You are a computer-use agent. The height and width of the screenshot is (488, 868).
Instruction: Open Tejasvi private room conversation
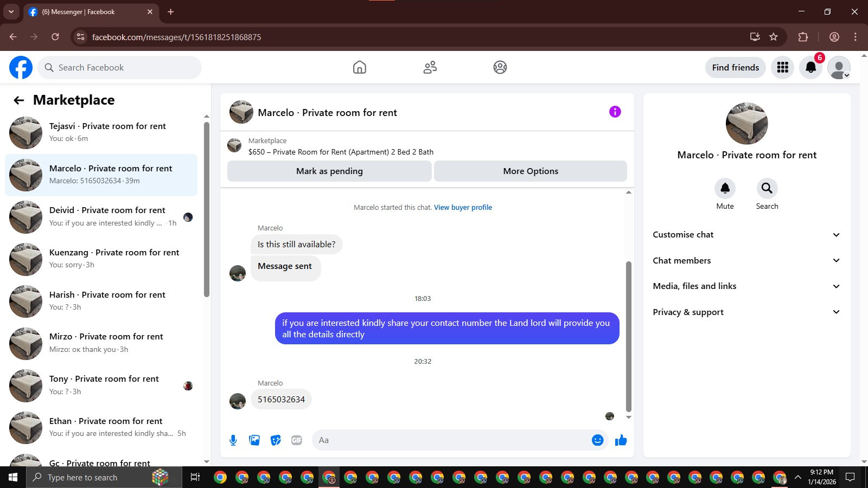(101, 132)
